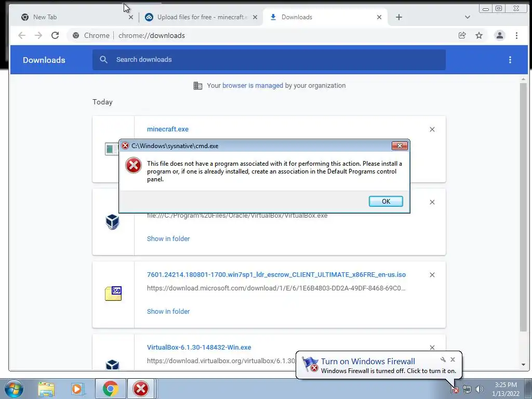Click the search magnifier icon in downloads

coord(103,60)
